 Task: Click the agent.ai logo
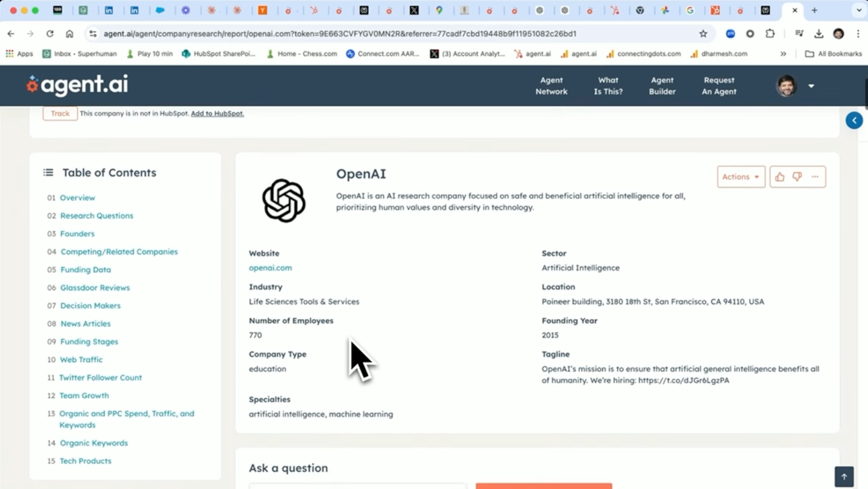77,85
